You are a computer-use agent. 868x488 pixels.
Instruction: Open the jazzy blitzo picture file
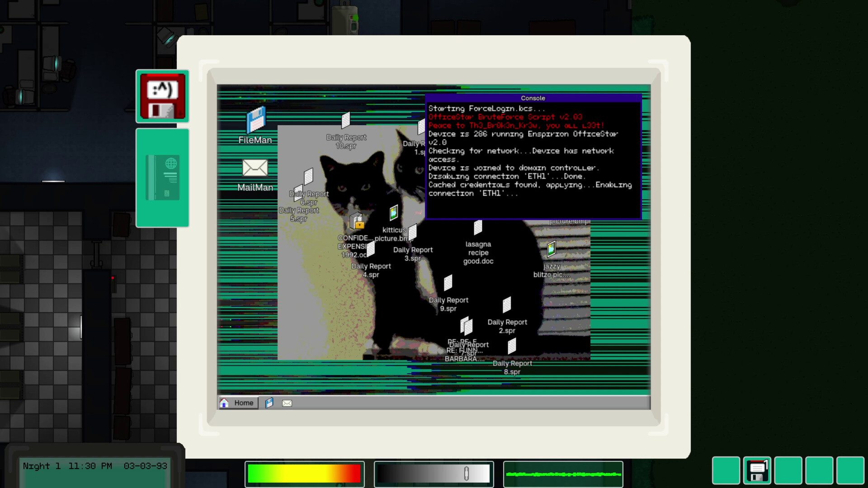point(552,249)
